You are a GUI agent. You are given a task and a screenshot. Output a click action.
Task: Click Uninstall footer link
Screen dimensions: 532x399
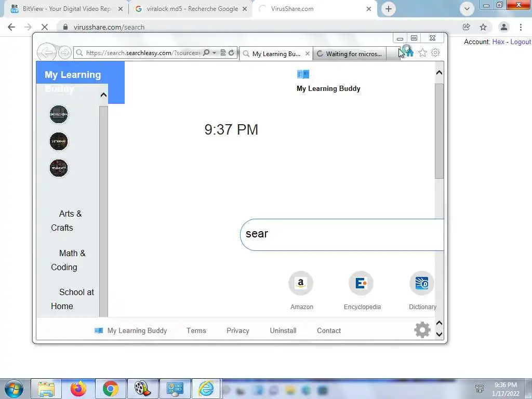pos(283,330)
